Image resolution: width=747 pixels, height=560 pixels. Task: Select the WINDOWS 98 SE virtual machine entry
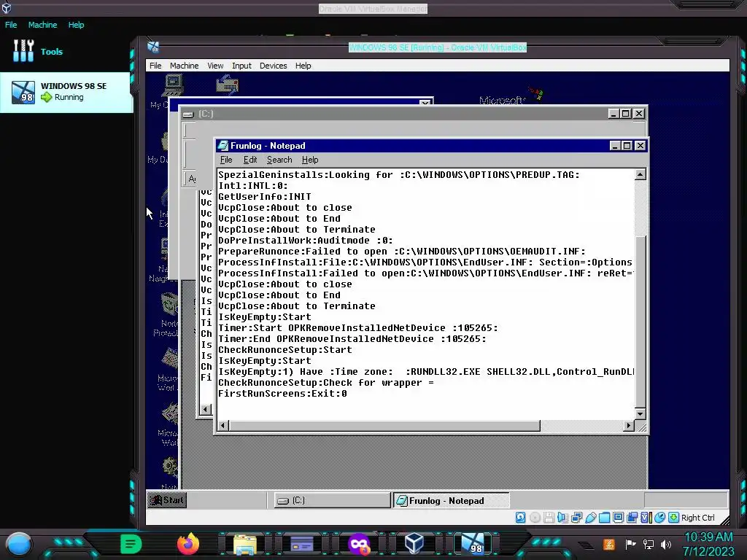(66, 92)
